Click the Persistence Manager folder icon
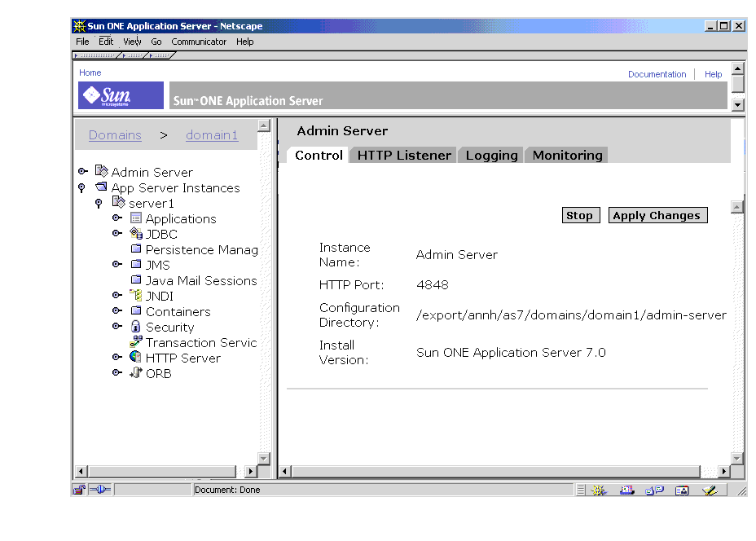This screenshot has width=756, height=541. point(136,249)
